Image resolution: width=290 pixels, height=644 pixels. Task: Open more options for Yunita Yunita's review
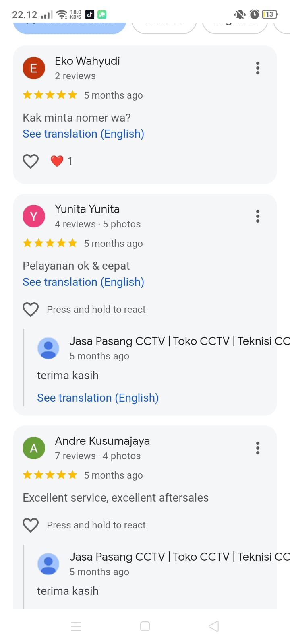(258, 216)
